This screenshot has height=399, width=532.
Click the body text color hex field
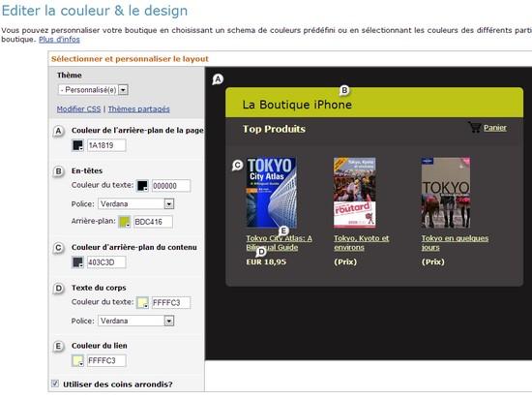point(171,302)
